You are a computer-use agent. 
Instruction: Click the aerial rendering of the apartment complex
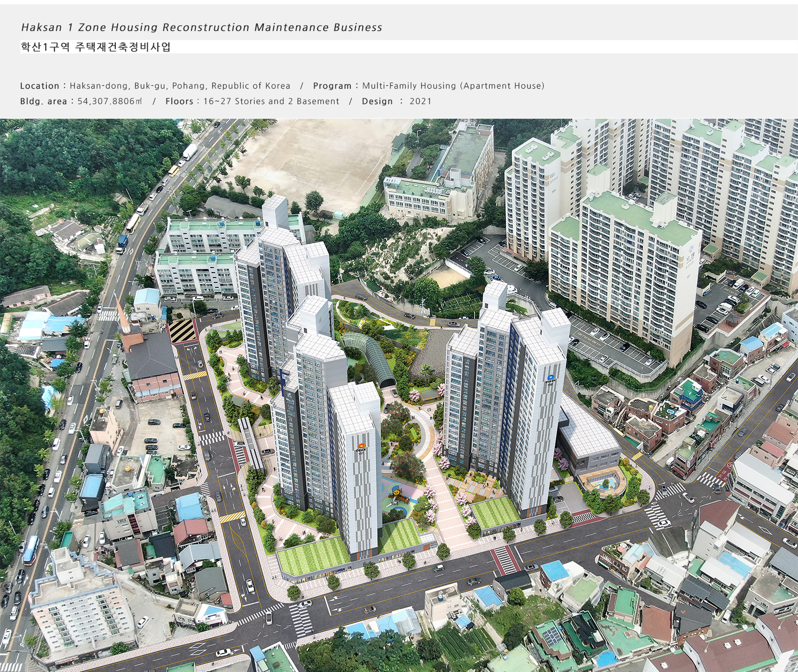click(x=399, y=395)
